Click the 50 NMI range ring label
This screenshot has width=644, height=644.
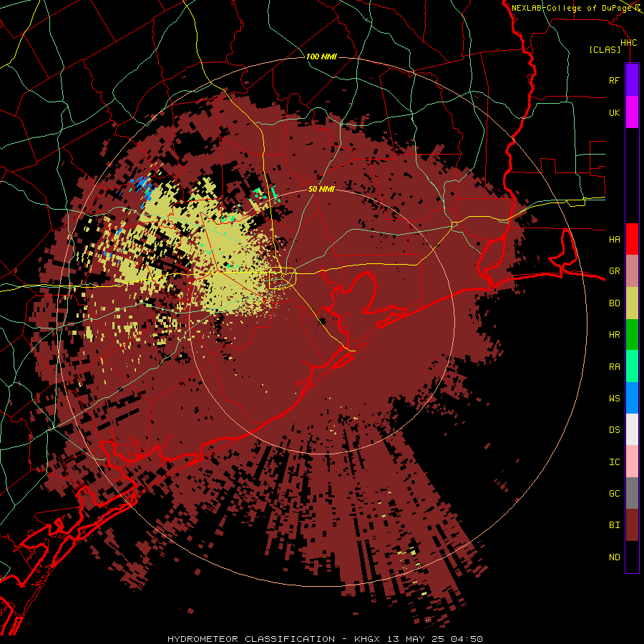[x=321, y=189]
